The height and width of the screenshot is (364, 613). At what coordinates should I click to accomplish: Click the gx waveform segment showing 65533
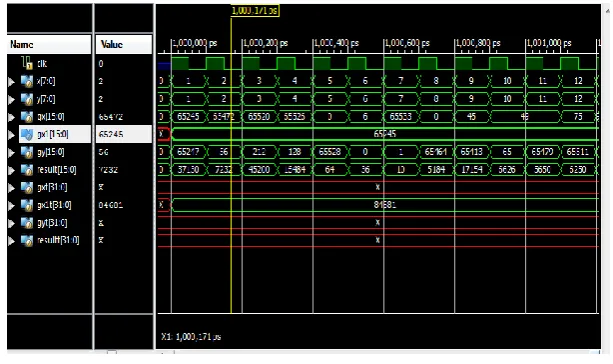tap(400, 117)
